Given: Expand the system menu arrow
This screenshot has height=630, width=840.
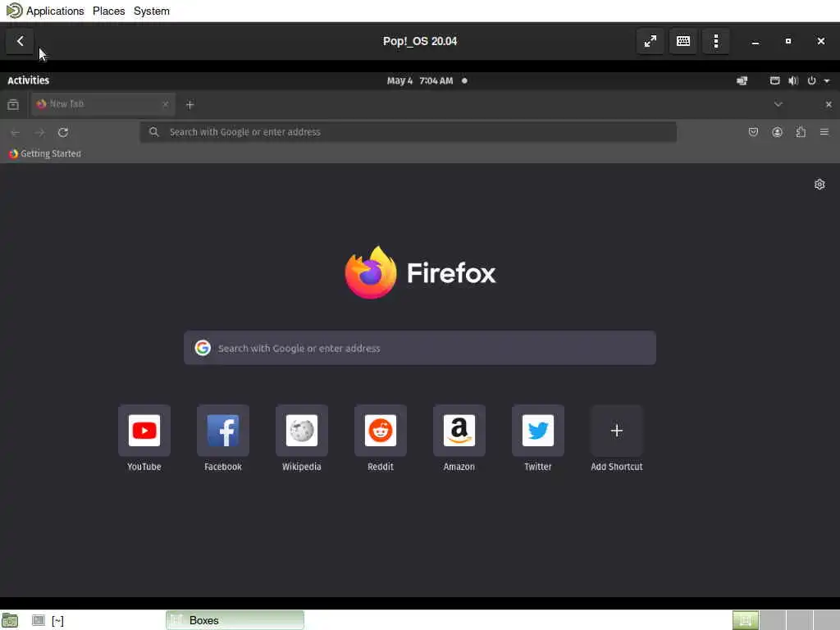Looking at the screenshot, I should point(827,81).
